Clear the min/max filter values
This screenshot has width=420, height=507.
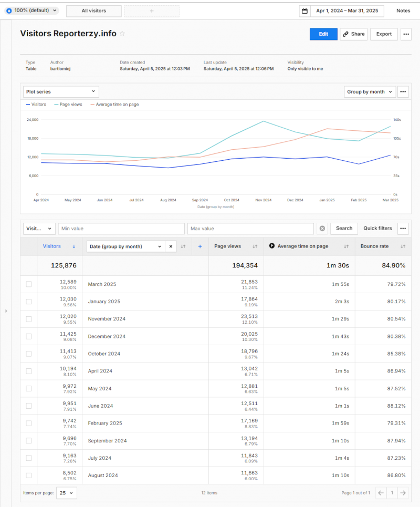coord(322,229)
